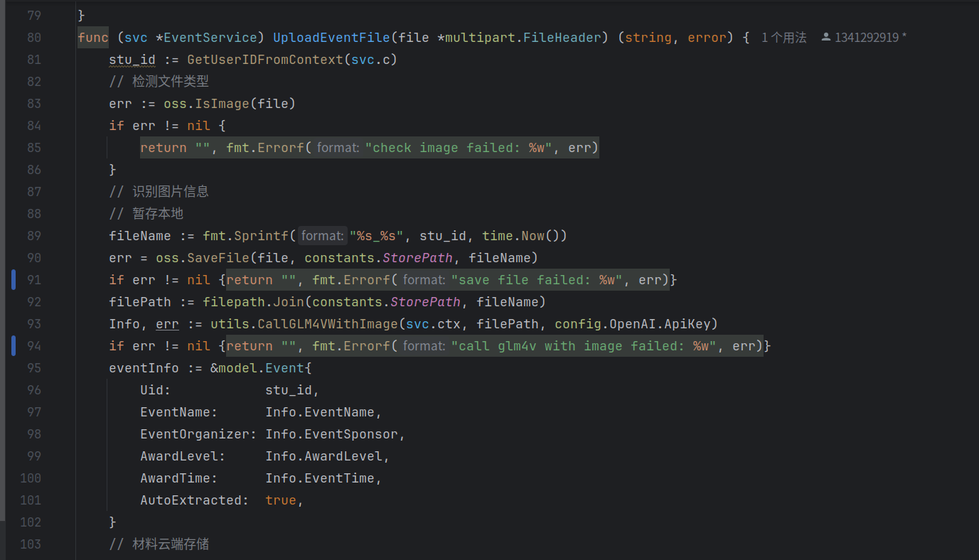Click the SaveFile method name
The height and width of the screenshot is (560, 979).
click(218, 258)
